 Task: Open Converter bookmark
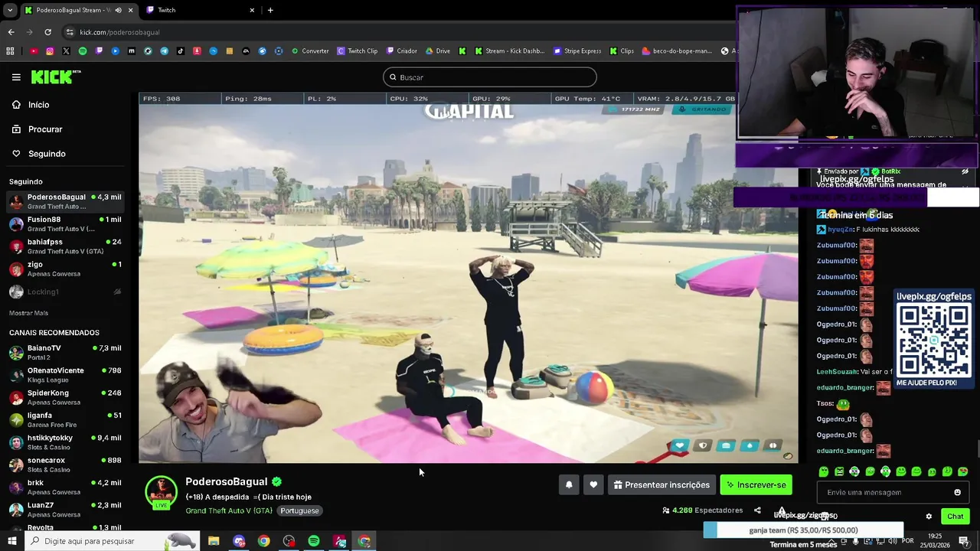(x=310, y=51)
